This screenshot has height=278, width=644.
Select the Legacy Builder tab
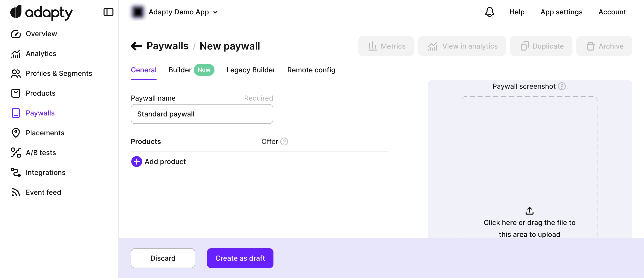click(x=250, y=70)
